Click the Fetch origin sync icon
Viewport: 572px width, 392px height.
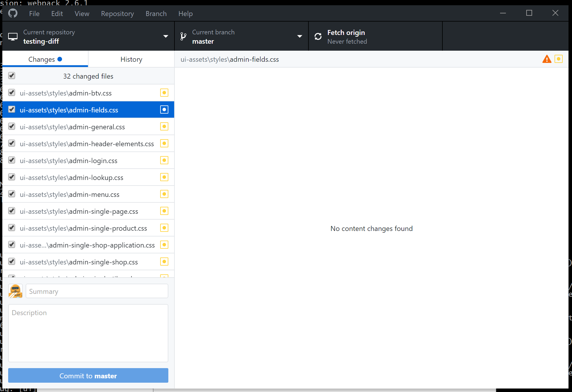[x=318, y=36]
